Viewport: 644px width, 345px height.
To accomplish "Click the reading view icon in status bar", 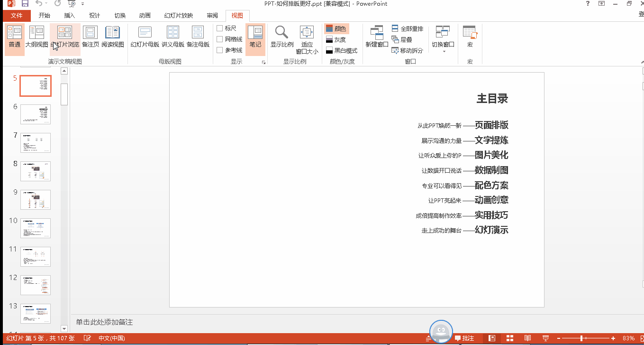I will (527, 338).
